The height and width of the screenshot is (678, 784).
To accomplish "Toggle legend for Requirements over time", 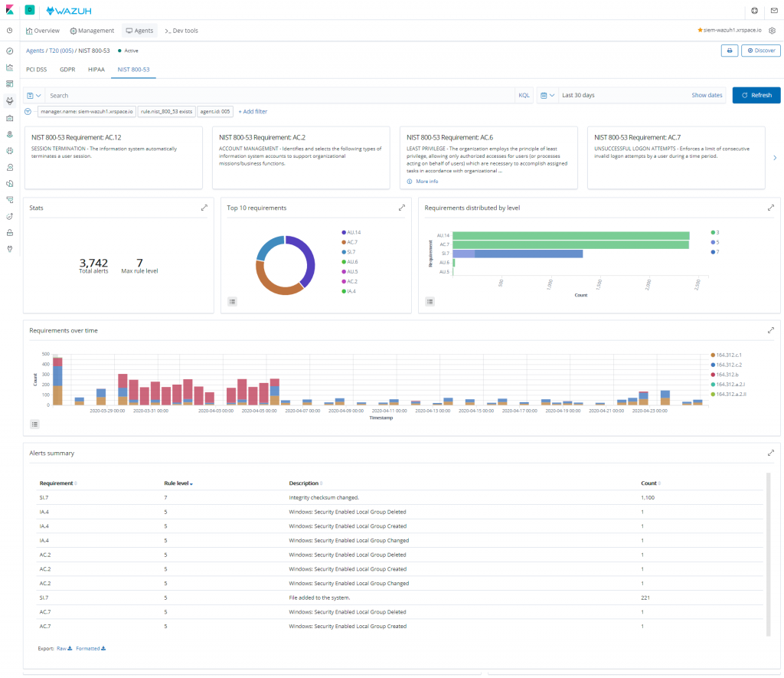I will [x=34, y=424].
